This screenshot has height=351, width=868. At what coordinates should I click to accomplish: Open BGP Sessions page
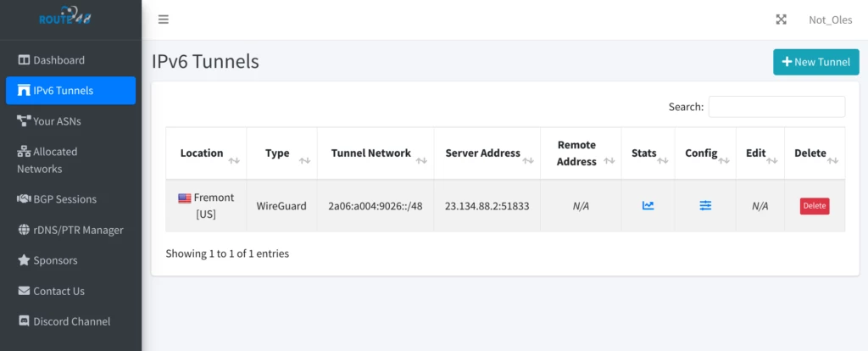(64, 199)
